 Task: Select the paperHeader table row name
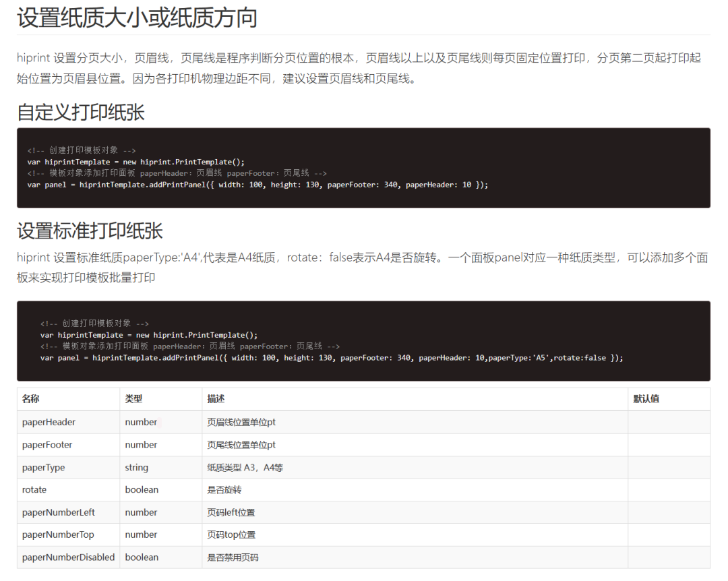49,422
